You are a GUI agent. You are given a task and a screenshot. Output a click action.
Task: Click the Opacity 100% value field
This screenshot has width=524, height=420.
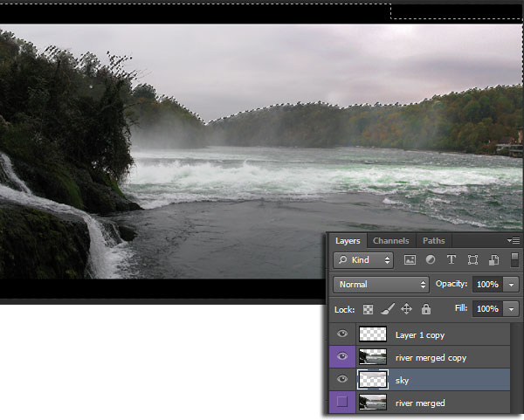487,285
